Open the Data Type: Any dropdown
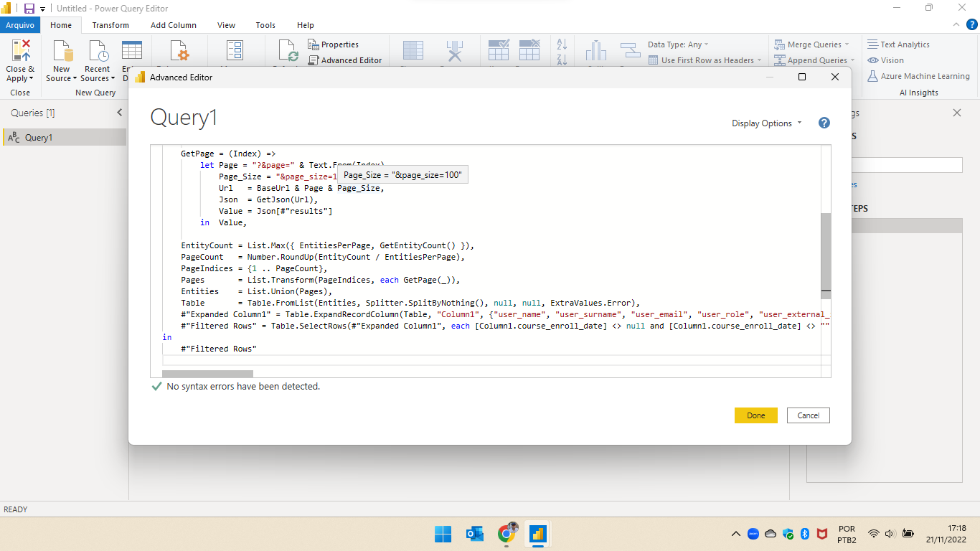The width and height of the screenshot is (980, 551). point(679,44)
